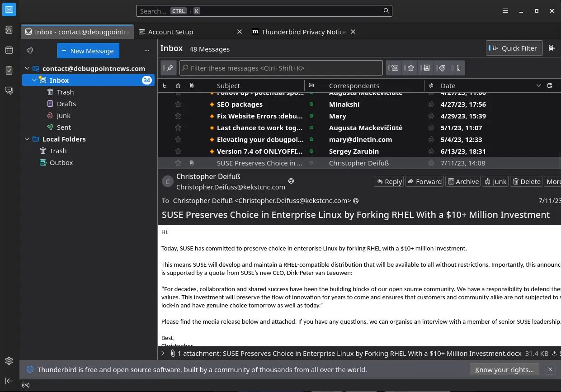Toggle the Starred quick filter

410,68
